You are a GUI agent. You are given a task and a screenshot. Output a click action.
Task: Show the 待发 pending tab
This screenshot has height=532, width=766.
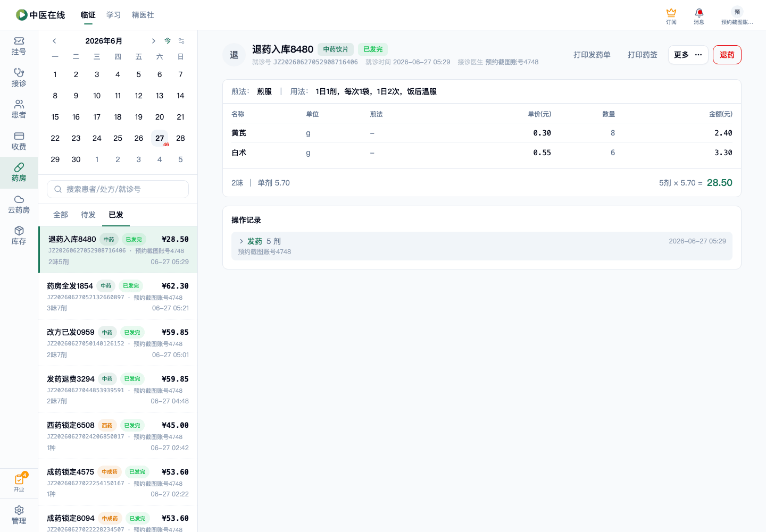(88, 215)
